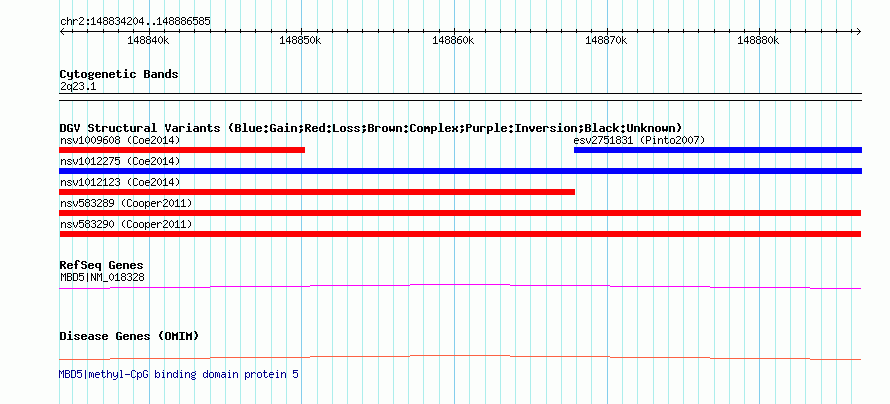
Task: Open variant label nsv1012275 (Coe2014)
Action: coord(120,162)
